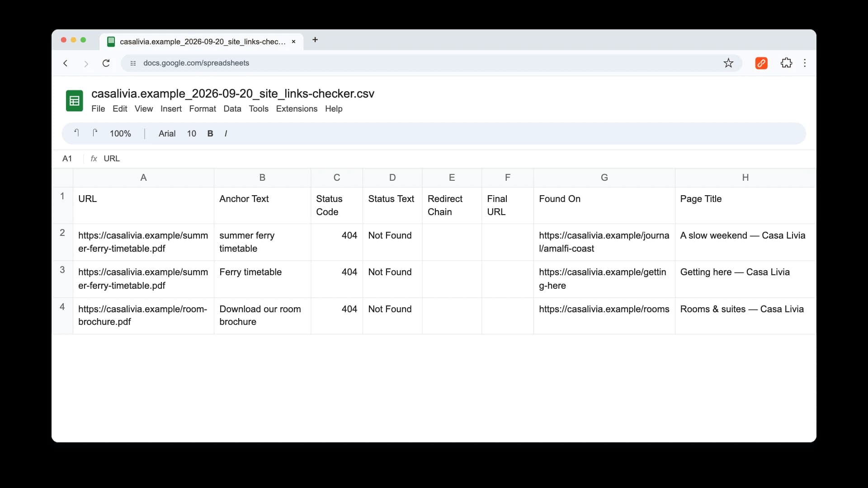Screen dimensions: 868x488
Task: Open the Data menu
Action: pos(232,109)
